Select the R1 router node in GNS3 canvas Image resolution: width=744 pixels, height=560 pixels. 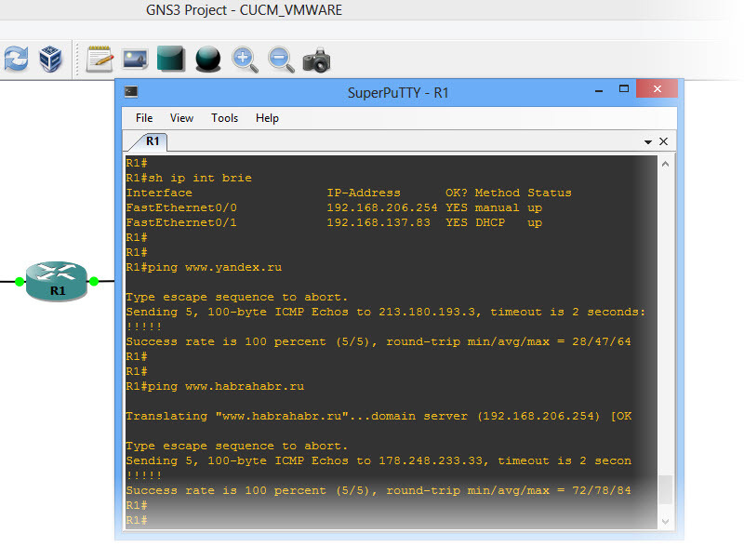[x=57, y=281]
